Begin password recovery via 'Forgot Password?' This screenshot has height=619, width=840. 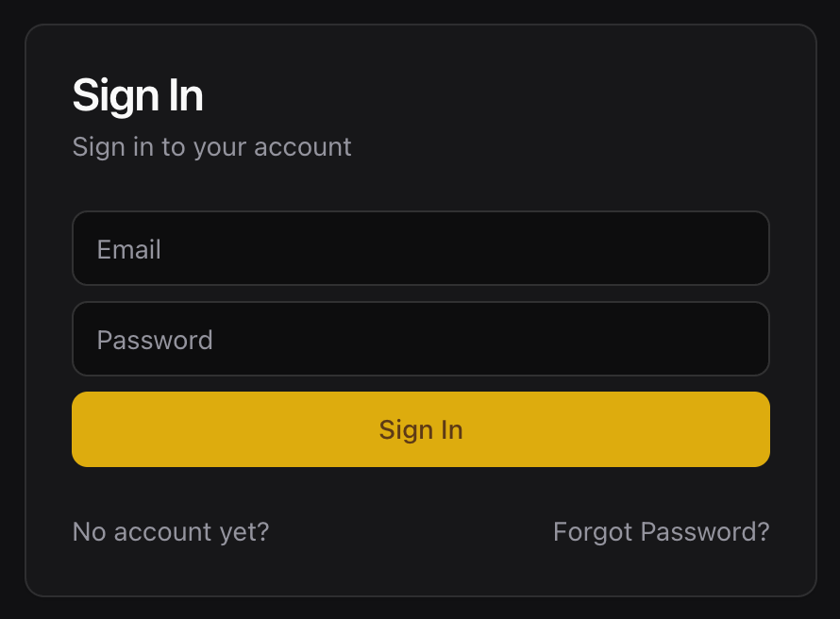click(661, 532)
